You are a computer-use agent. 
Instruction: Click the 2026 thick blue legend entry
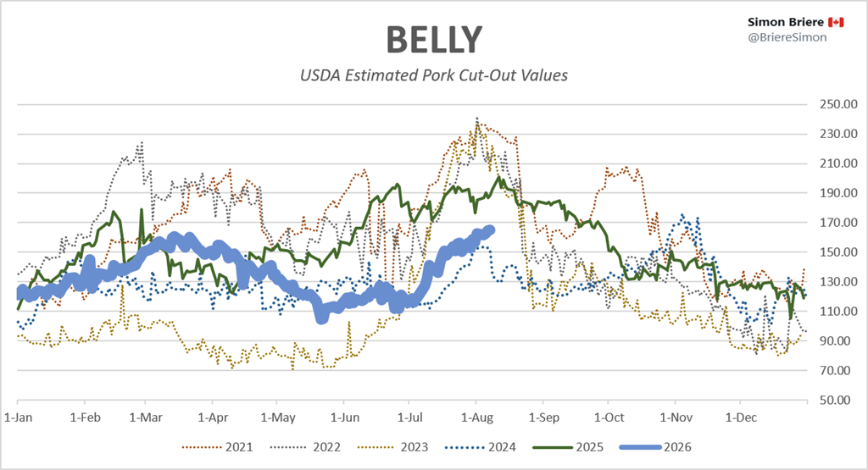656,447
